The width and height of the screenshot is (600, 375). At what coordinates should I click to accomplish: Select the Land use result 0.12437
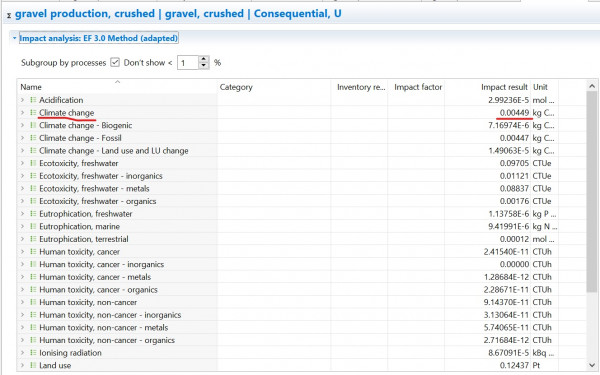[514, 365]
